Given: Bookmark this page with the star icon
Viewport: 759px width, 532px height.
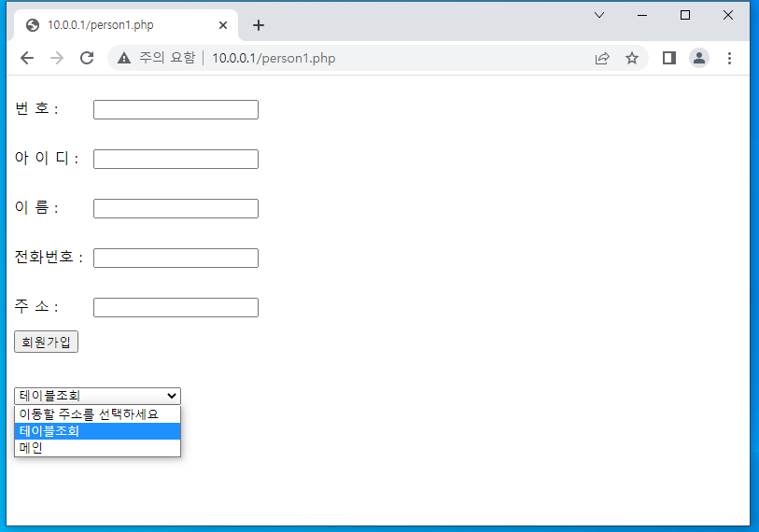Looking at the screenshot, I should pyautogui.click(x=632, y=58).
